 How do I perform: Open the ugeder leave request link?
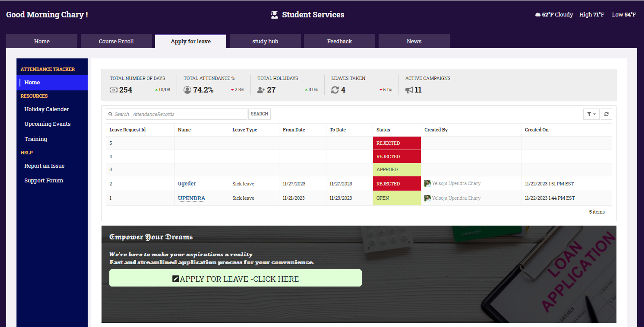(187, 183)
